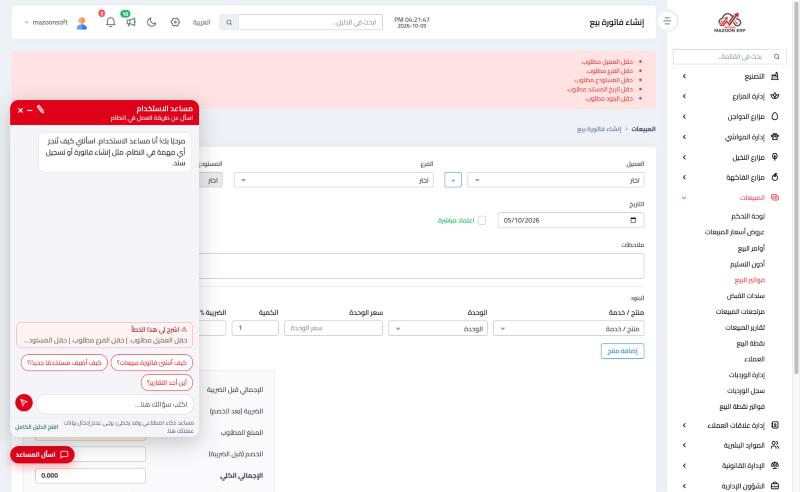Screen dimensions: 800x492
Task: Click كيف أنشئ فاتورة مبيعات suggestion chip
Action: [152, 362]
